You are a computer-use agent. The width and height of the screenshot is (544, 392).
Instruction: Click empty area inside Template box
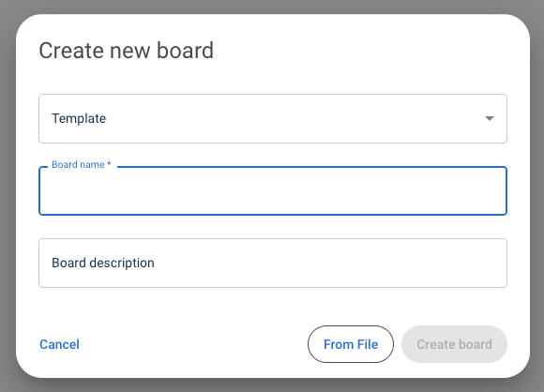[295, 119]
